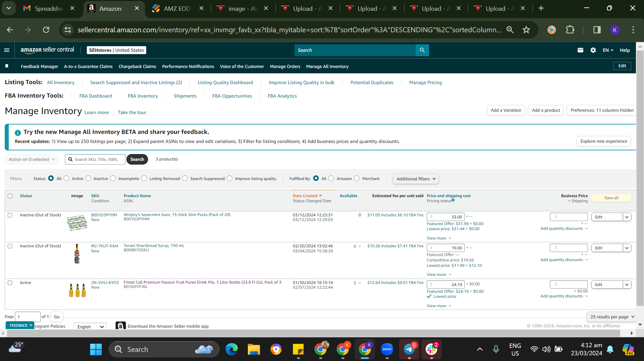This screenshot has width=644, height=361.
Task: Open File Explorer from the taskbar
Action: click(254, 349)
